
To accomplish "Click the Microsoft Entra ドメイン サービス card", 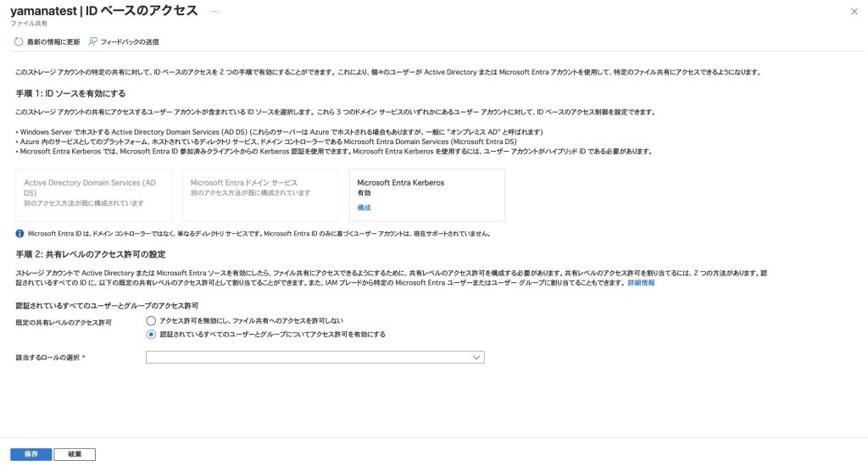I will 260,196.
